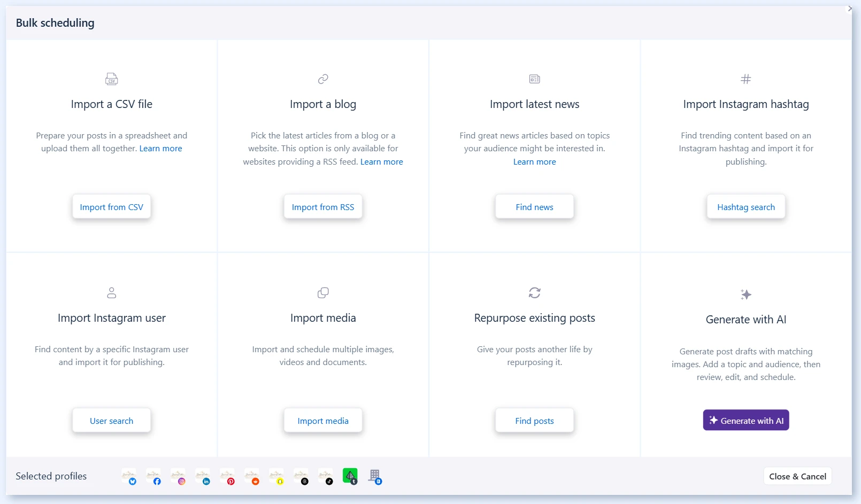The image size is (861, 504).
Task: Click the Import media button
Action: pos(323,421)
